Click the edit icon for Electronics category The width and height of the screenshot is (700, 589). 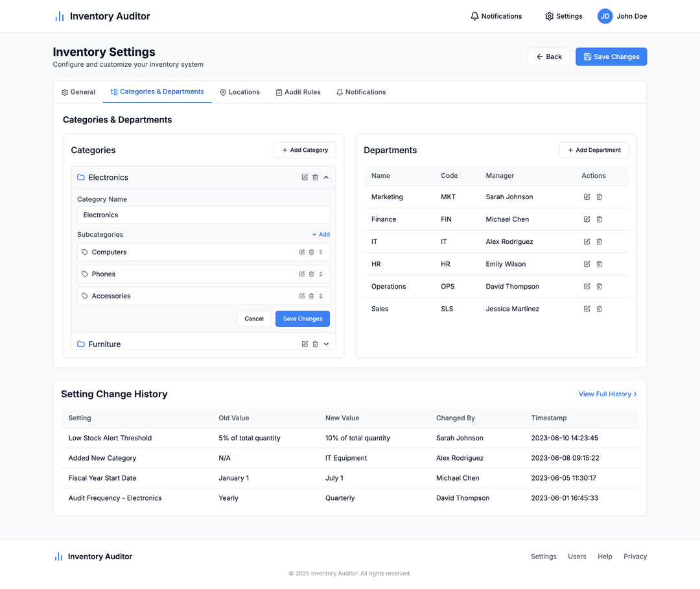[305, 177]
